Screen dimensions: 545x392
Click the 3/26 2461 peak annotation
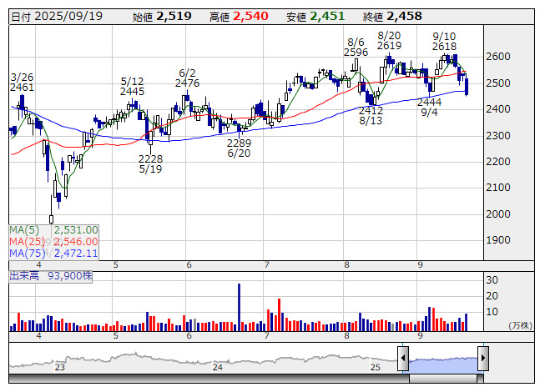click(x=22, y=83)
